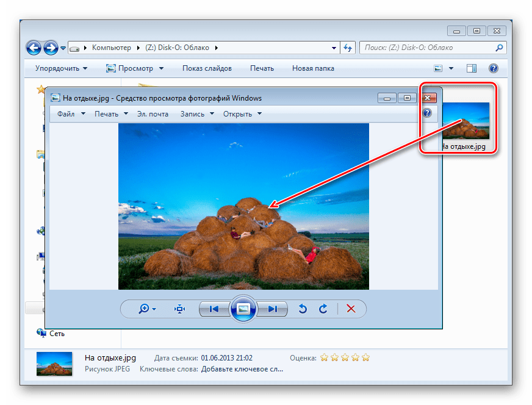Click the Actual size fit button
This screenshot has height=405, width=532.
(x=179, y=309)
